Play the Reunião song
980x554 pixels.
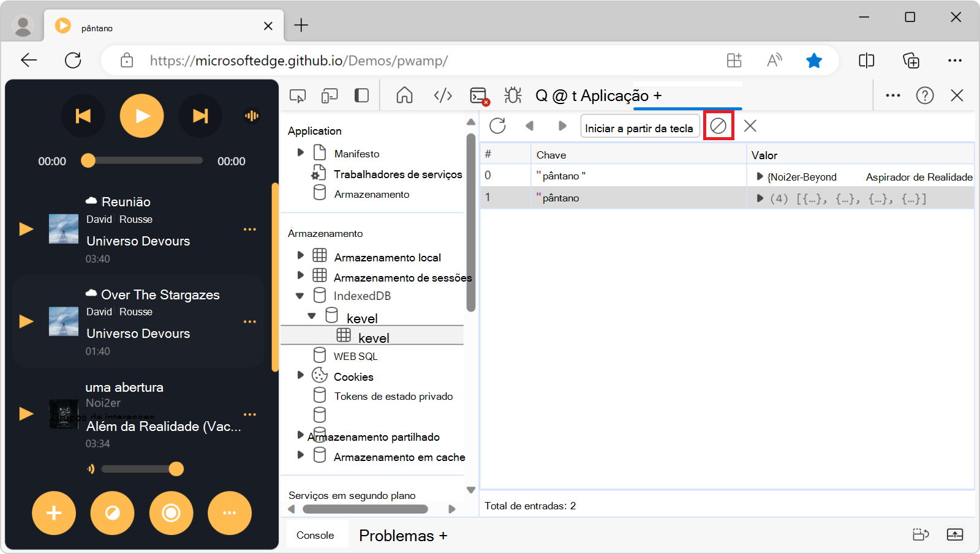click(26, 229)
